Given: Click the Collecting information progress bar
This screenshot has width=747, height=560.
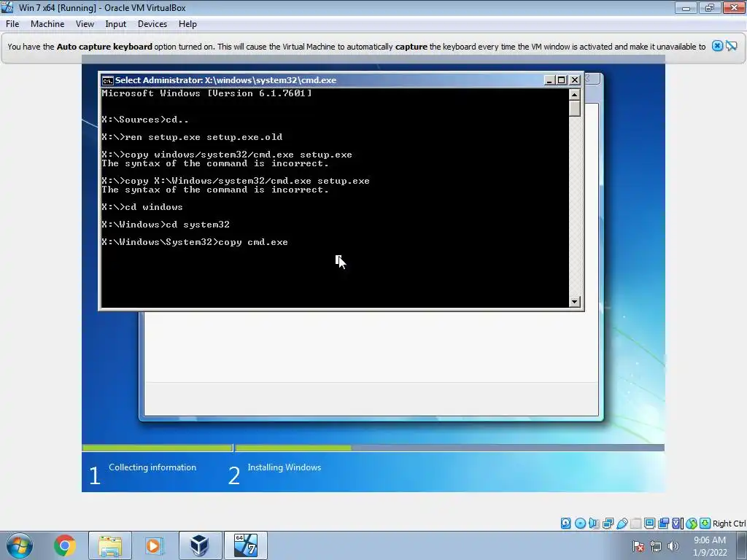Looking at the screenshot, I should [158, 448].
